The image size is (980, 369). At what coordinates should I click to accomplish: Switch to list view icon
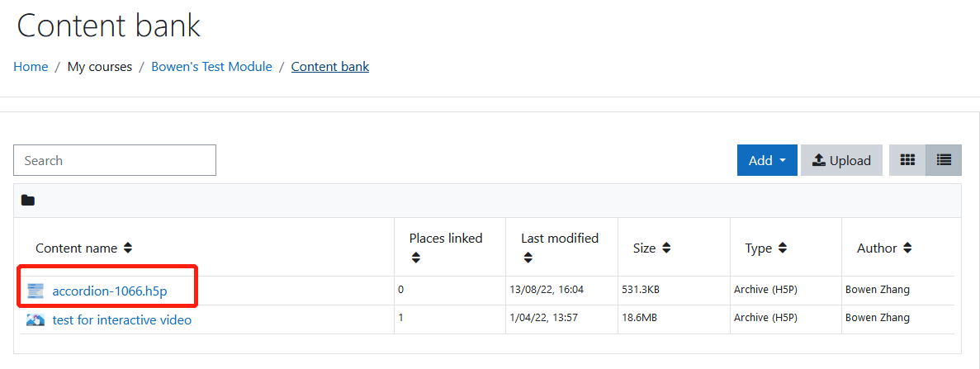point(944,160)
